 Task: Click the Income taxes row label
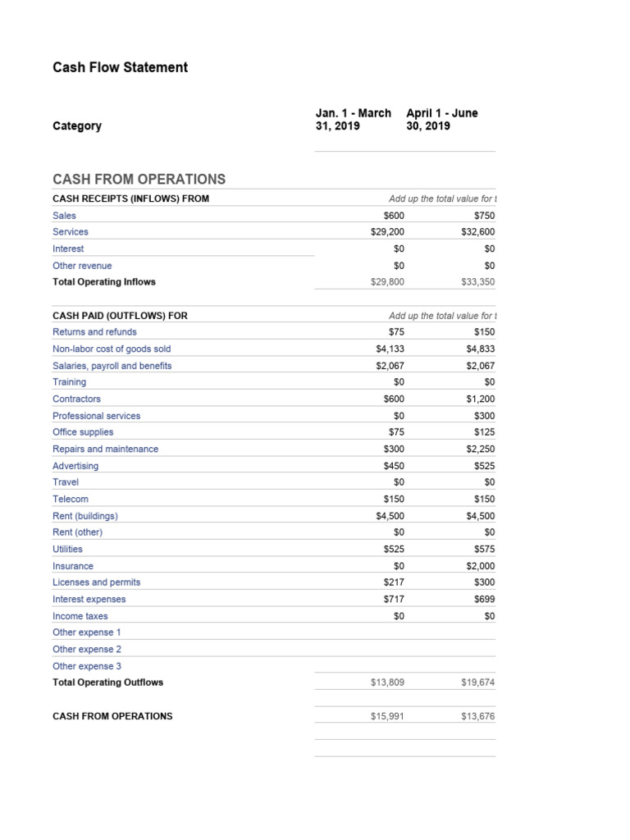(x=80, y=616)
